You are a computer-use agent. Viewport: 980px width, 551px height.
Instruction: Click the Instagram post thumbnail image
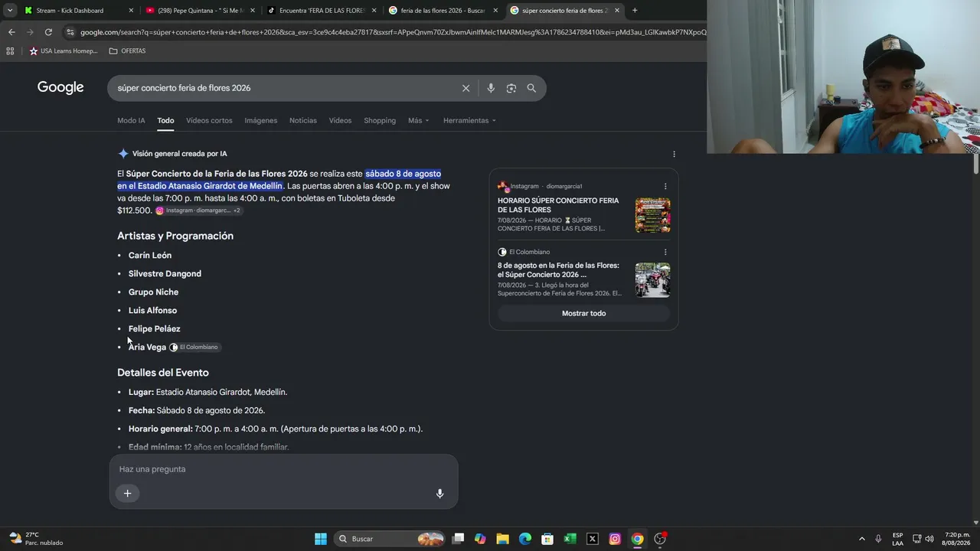point(652,215)
